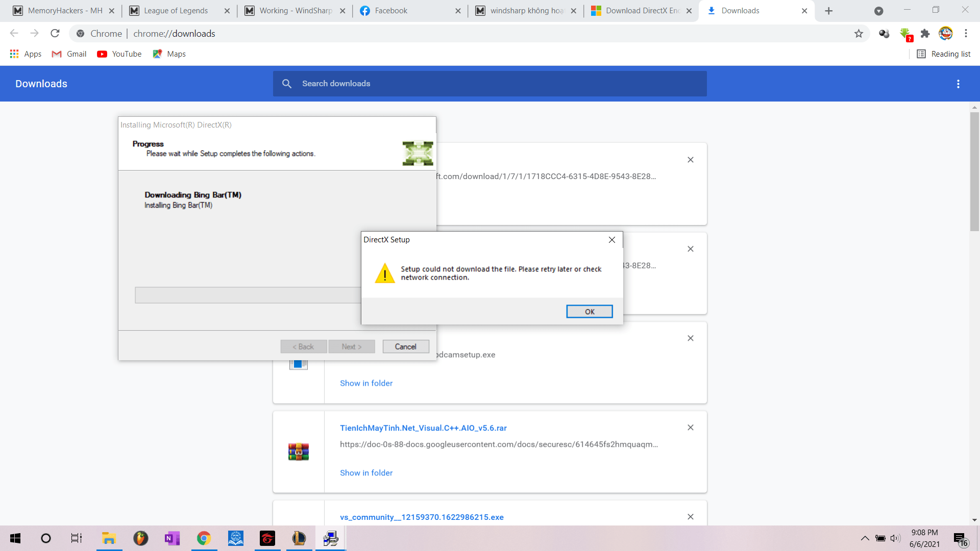This screenshot has height=551, width=980.
Task: Open Cortana search circle
Action: [x=46, y=538]
